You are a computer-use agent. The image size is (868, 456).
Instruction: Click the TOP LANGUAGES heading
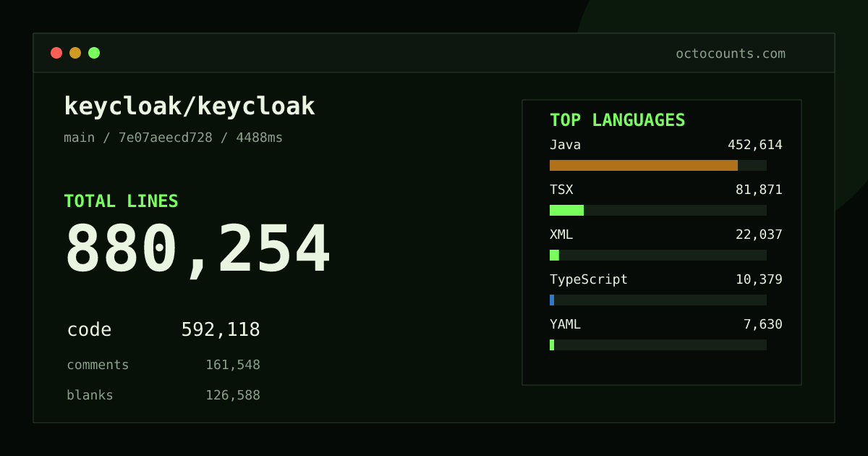coord(618,120)
